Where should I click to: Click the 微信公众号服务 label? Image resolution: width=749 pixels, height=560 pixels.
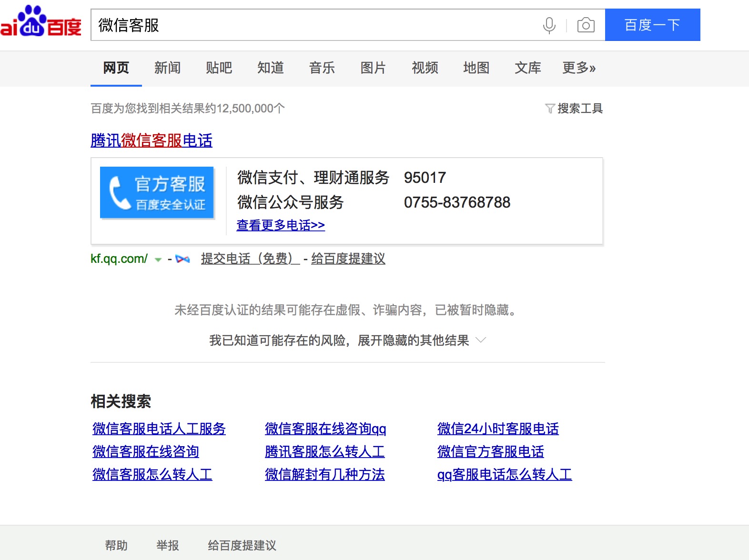pos(291,202)
